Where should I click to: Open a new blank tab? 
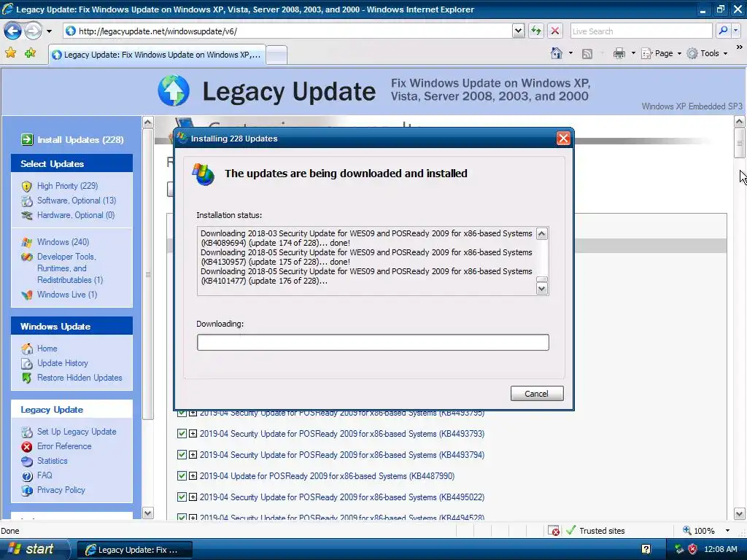[276, 55]
